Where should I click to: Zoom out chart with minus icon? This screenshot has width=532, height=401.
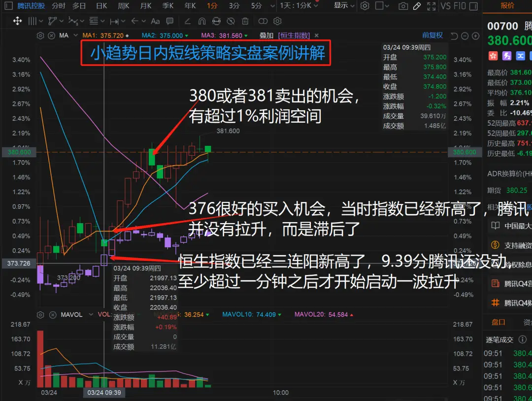click(x=465, y=35)
